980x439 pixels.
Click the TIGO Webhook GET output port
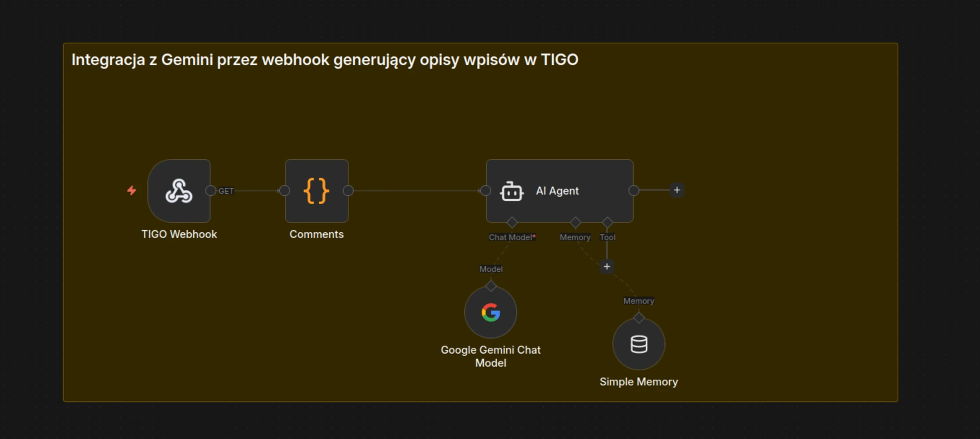(211, 191)
